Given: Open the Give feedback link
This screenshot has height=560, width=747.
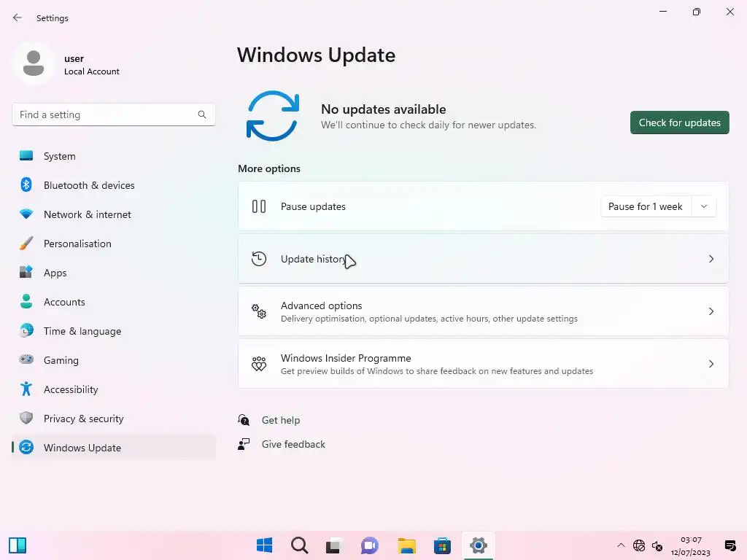Looking at the screenshot, I should tap(293, 444).
